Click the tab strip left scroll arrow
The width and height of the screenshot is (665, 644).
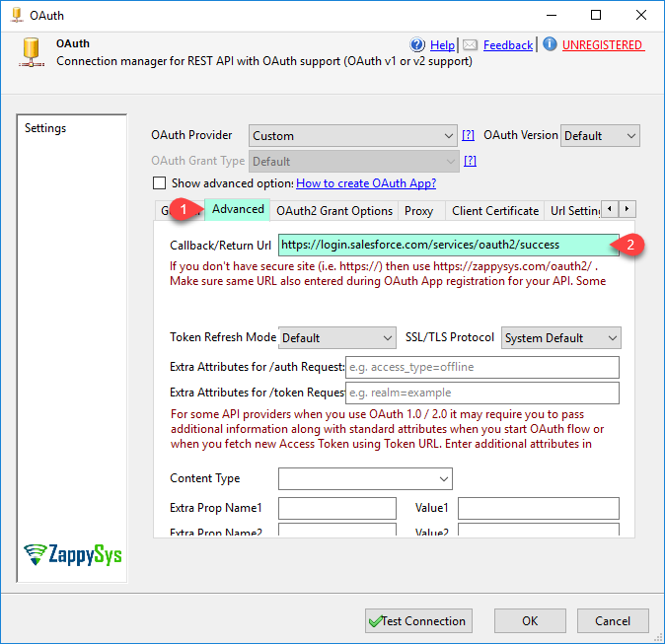[610, 209]
